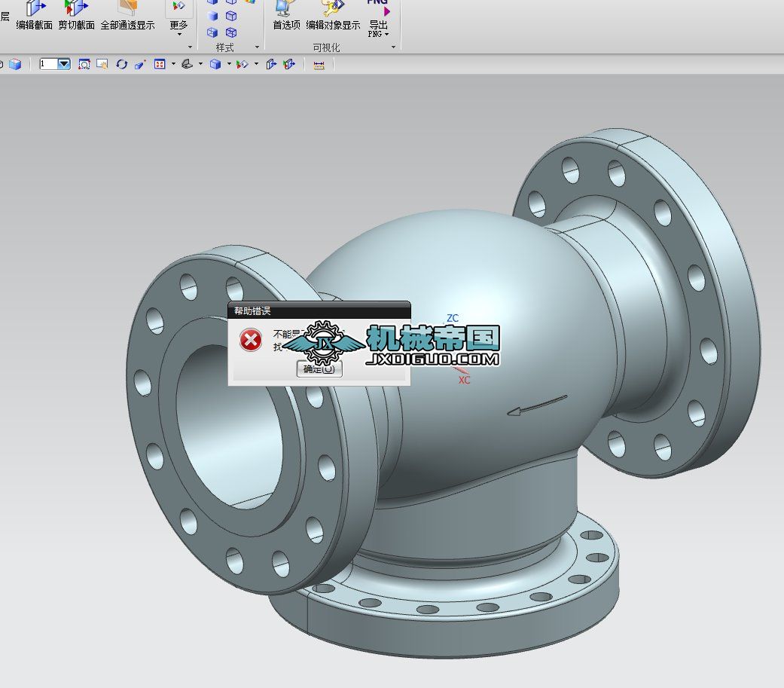Click the wireframe cube style icon
784x688 pixels.
point(231,16)
